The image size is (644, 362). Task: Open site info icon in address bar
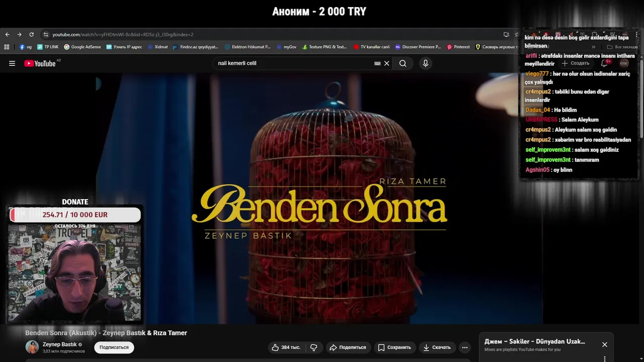(46, 35)
